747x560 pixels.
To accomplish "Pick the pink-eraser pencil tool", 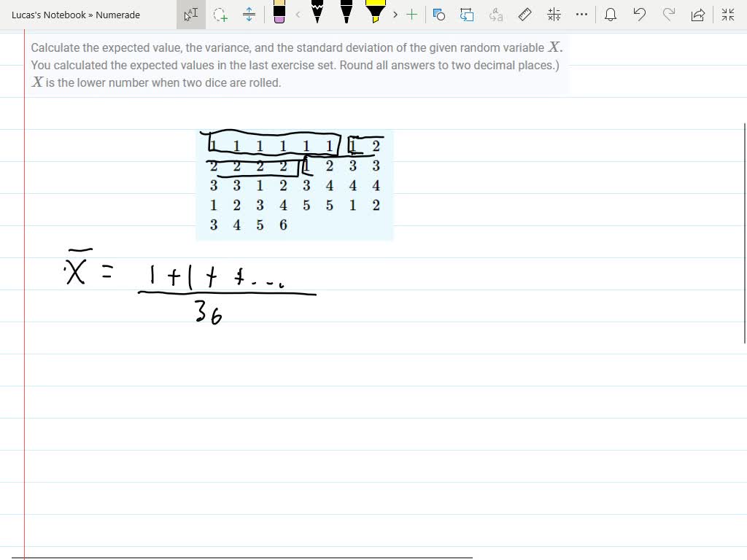I will pos(279,15).
